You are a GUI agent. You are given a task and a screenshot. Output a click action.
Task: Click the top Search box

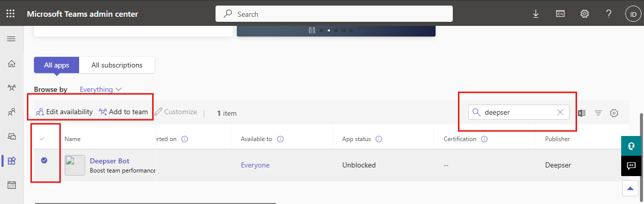tap(334, 14)
